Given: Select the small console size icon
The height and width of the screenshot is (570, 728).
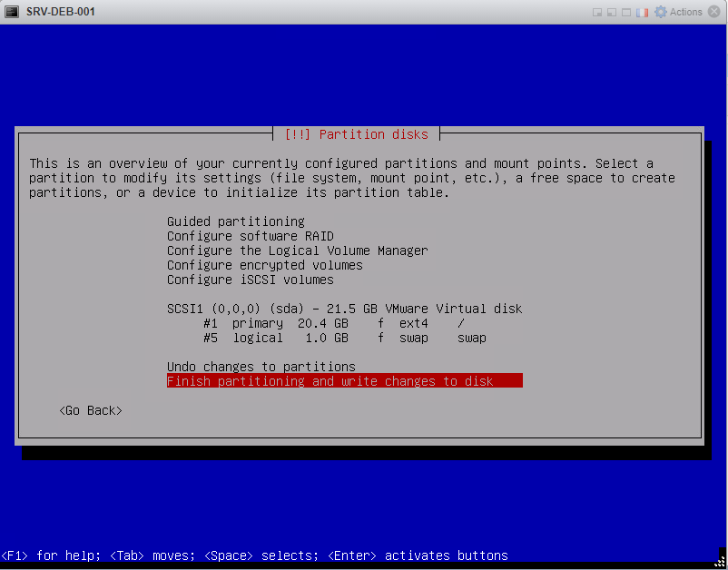Looking at the screenshot, I should point(597,13).
